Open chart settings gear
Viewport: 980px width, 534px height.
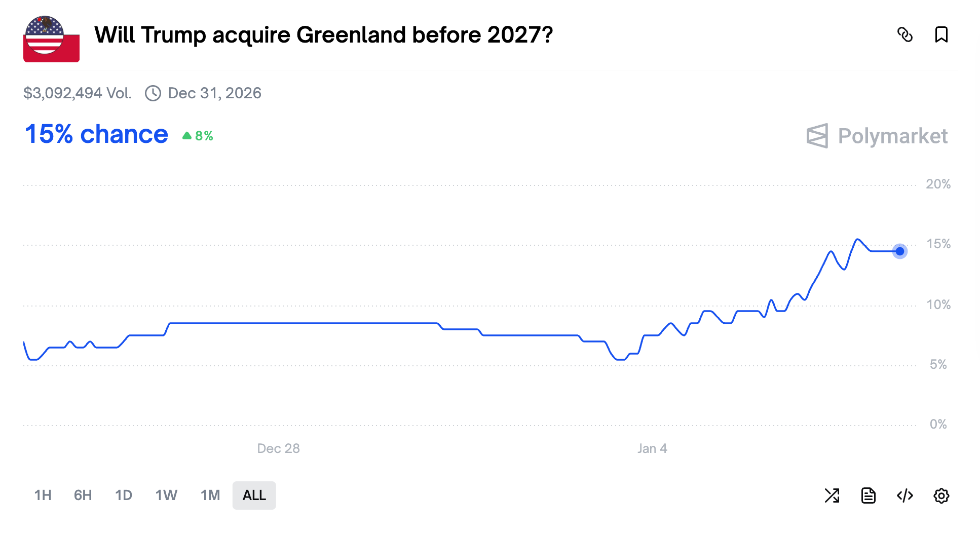pos(941,495)
